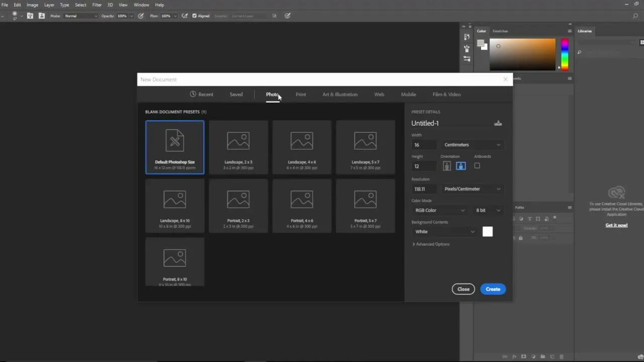Open the Background Contents White dropdown
The width and height of the screenshot is (644, 362).
tap(444, 232)
